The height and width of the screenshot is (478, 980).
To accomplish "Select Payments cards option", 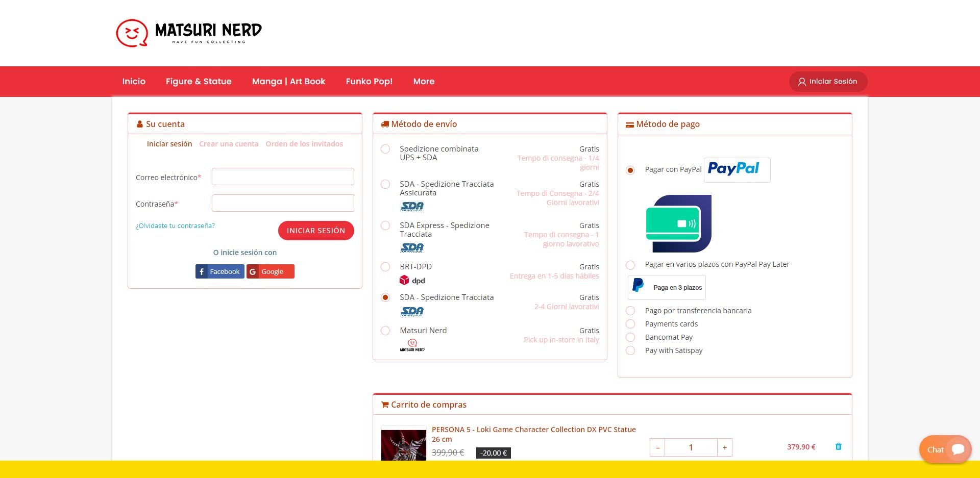I will coord(630,324).
